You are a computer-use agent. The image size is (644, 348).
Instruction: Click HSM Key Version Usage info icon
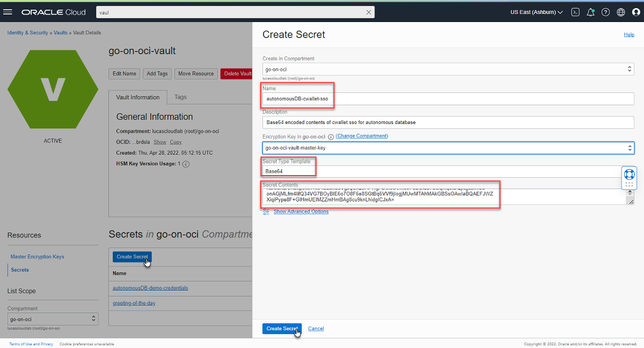[186, 164]
